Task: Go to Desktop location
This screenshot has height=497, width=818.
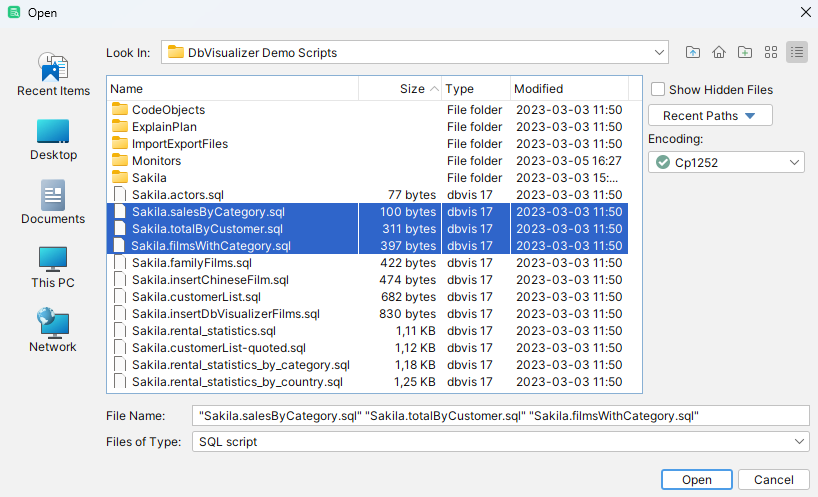Action: point(53,139)
